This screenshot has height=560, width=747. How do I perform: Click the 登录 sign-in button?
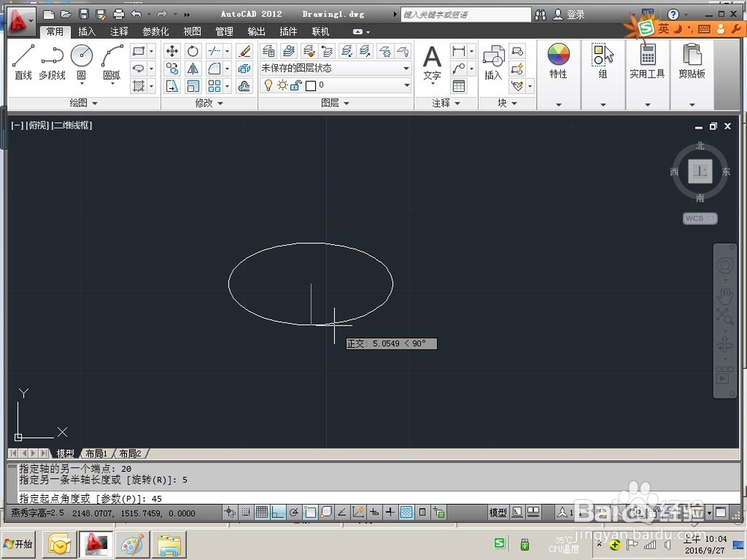pos(568,15)
